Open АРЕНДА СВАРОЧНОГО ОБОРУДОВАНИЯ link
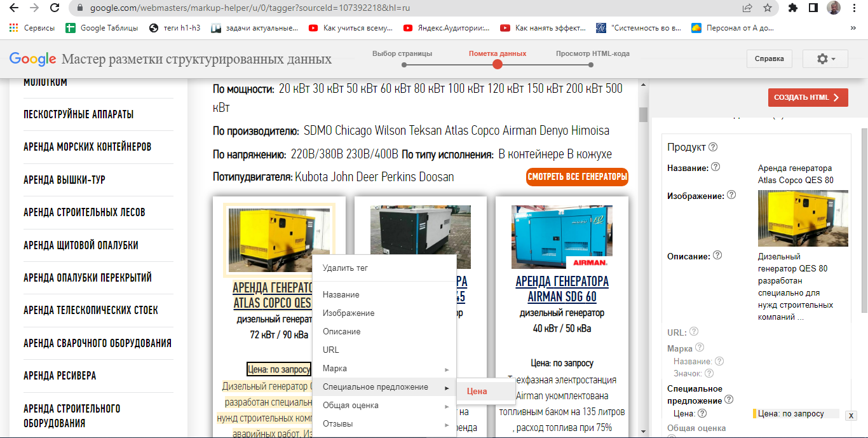 [97, 343]
